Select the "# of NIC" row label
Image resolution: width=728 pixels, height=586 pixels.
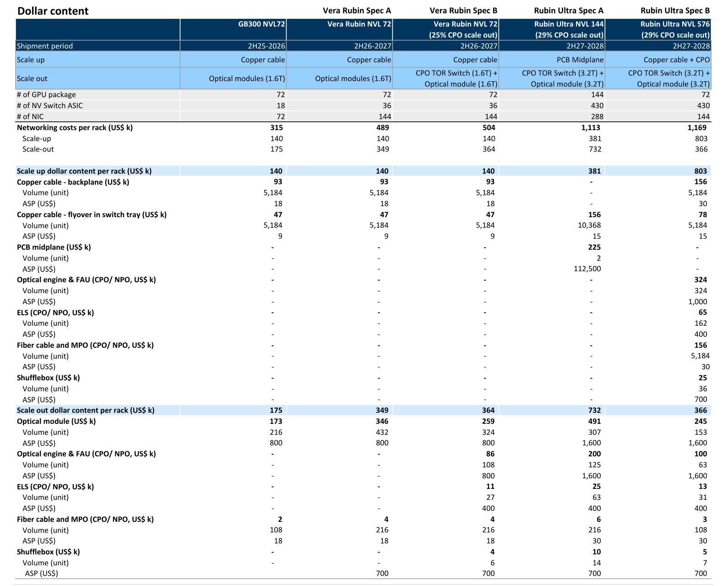pos(30,116)
